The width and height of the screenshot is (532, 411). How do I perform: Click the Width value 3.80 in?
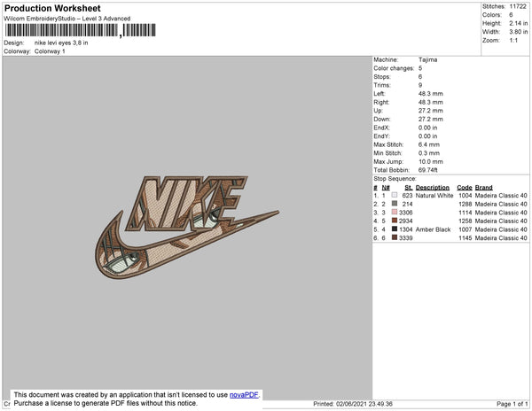pos(519,32)
